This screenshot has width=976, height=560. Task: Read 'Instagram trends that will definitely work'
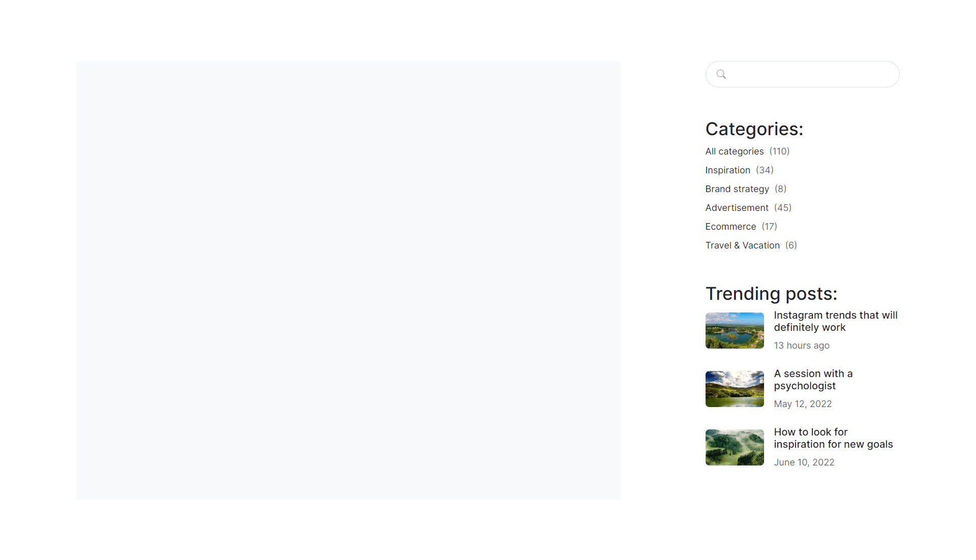pyautogui.click(x=835, y=321)
